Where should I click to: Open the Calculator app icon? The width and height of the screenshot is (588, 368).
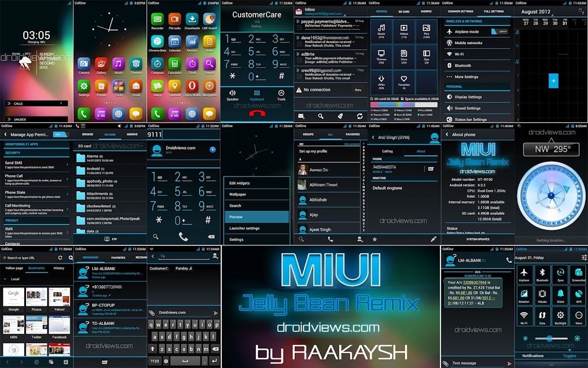pyautogui.click(x=175, y=64)
